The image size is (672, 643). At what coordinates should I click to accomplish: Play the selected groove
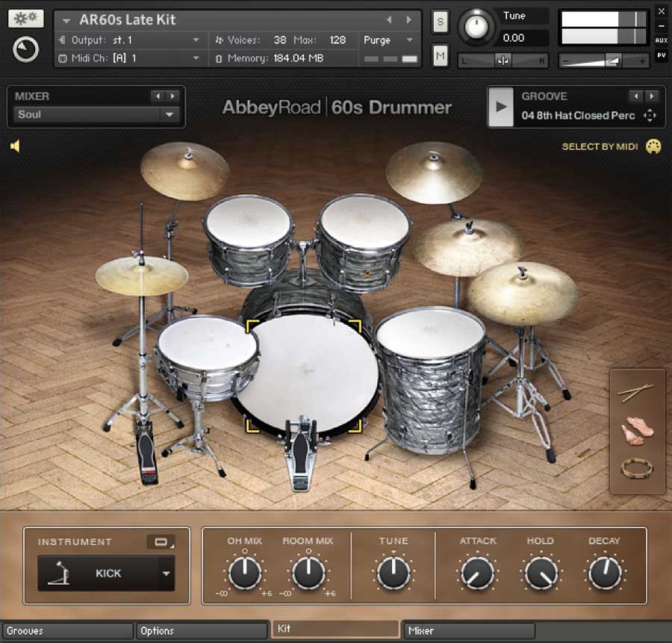501,108
